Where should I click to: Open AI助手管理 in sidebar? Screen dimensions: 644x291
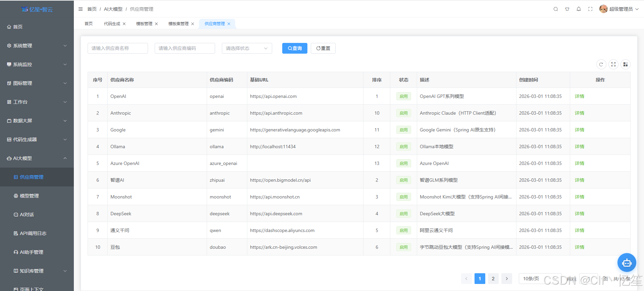(x=37, y=252)
